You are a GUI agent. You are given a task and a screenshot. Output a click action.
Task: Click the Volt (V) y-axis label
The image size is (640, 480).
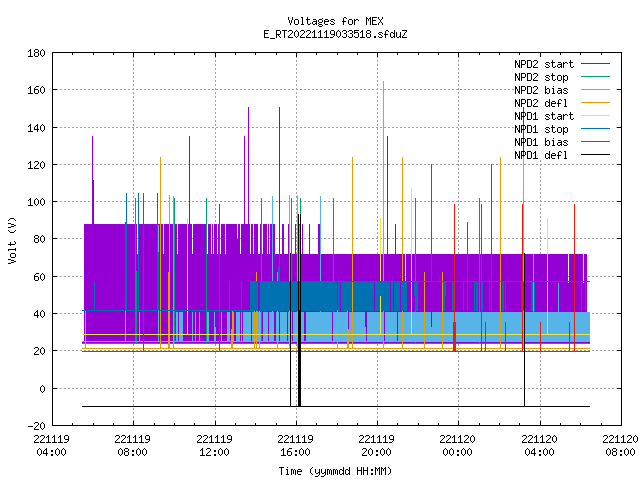point(12,240)
